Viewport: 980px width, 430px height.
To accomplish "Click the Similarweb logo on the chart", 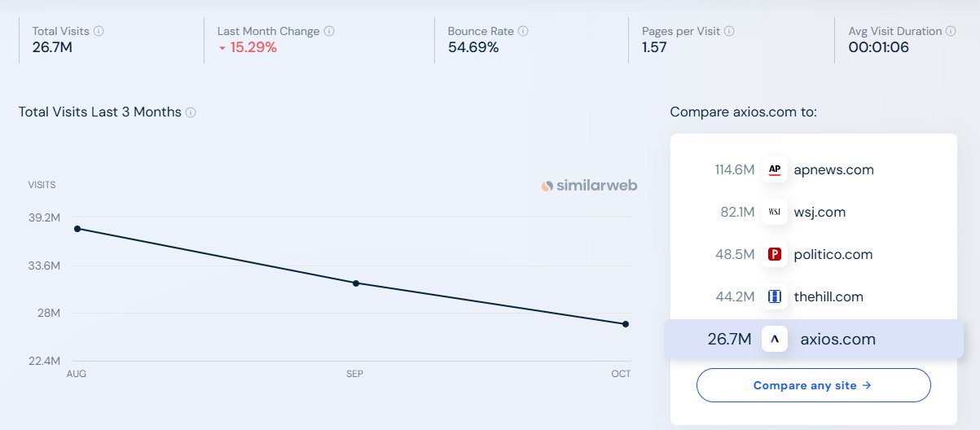I will (x=589, y=186).
